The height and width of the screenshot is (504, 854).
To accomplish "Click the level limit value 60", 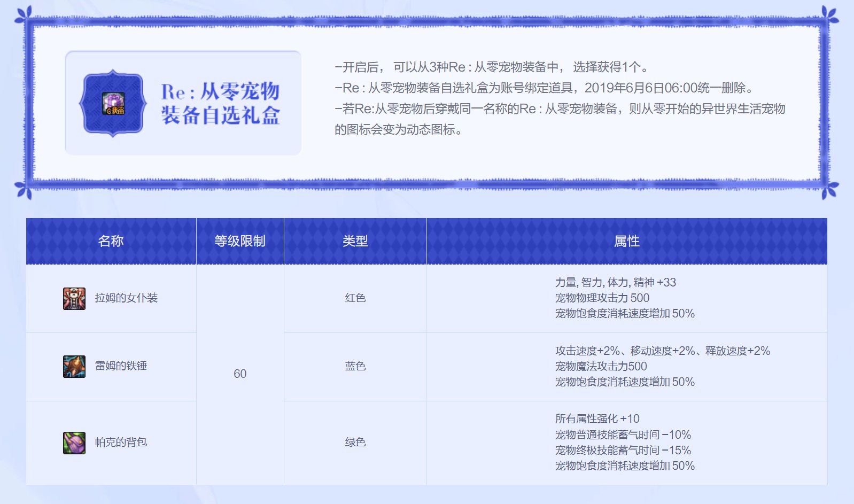I will [240, 374].
